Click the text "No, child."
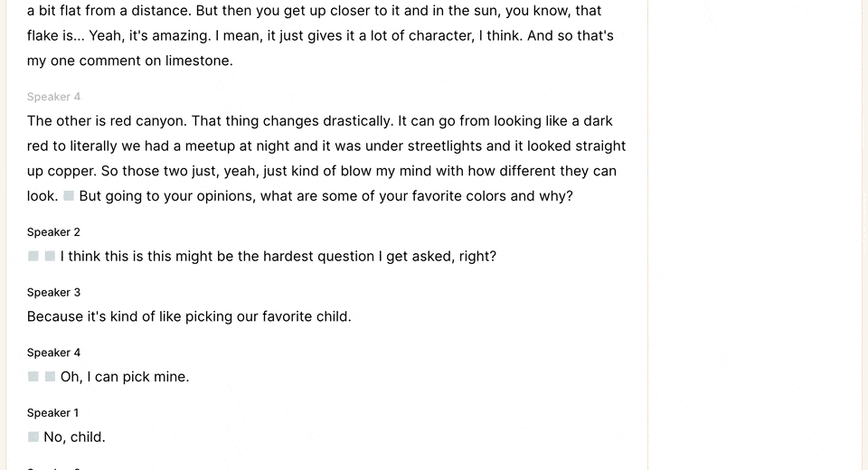Screen dimensions: 868x470 pyautogui.click(x=74, y=437)
